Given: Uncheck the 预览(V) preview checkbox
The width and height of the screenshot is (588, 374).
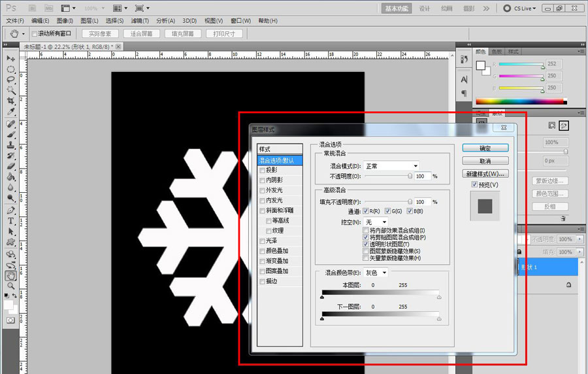Looking at the screenshot, I should click(x=474, y=185).
